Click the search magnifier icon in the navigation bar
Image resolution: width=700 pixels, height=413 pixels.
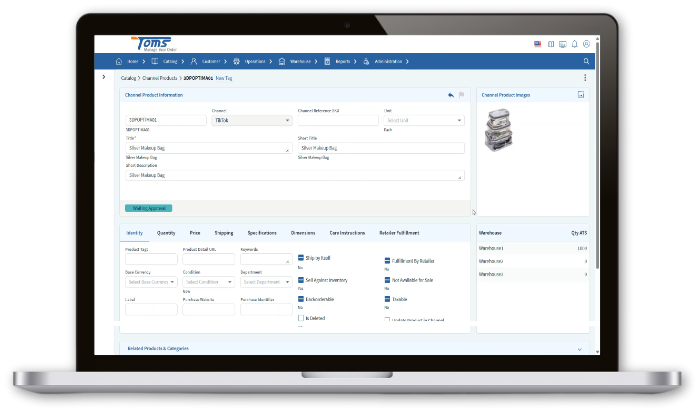[586, 61]
